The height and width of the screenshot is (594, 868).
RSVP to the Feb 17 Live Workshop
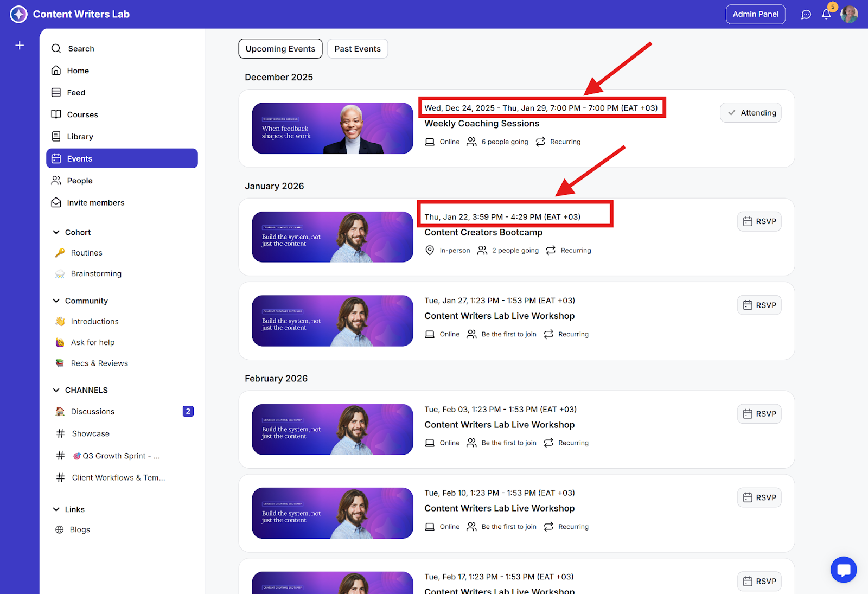(x=759, y=582)
